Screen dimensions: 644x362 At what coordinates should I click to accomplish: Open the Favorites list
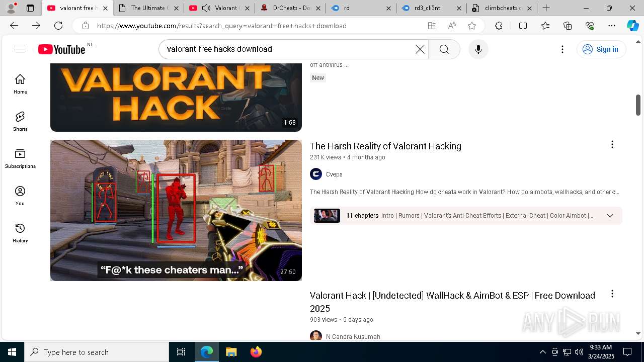point(545,26)
